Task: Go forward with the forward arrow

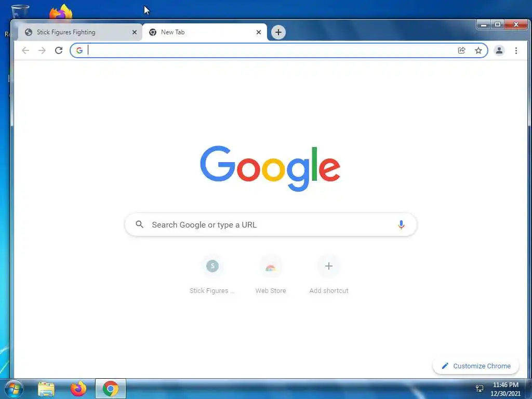Action: (x=42, y=50)
